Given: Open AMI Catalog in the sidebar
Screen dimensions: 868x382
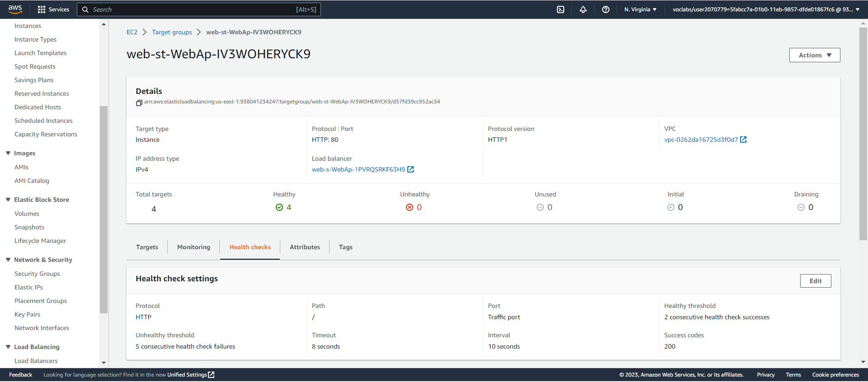Looking at the screenshot, I should click(x=32, y=181).
